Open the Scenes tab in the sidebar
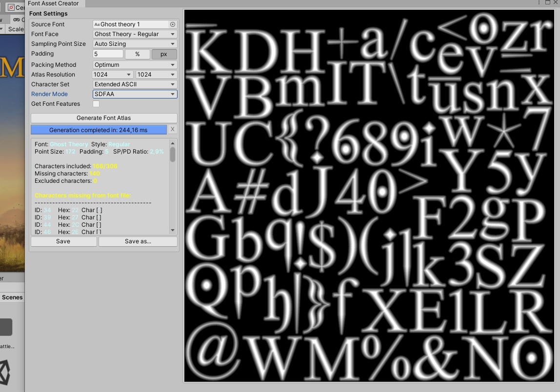Image resolution: width=560 pixels, height=392 pixels. point(11,297)
